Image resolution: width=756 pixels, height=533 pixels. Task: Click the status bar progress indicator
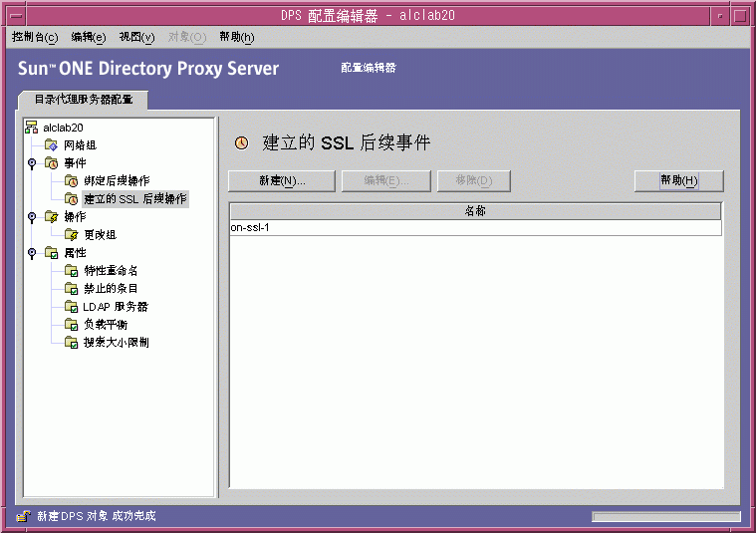click(666, 517)
